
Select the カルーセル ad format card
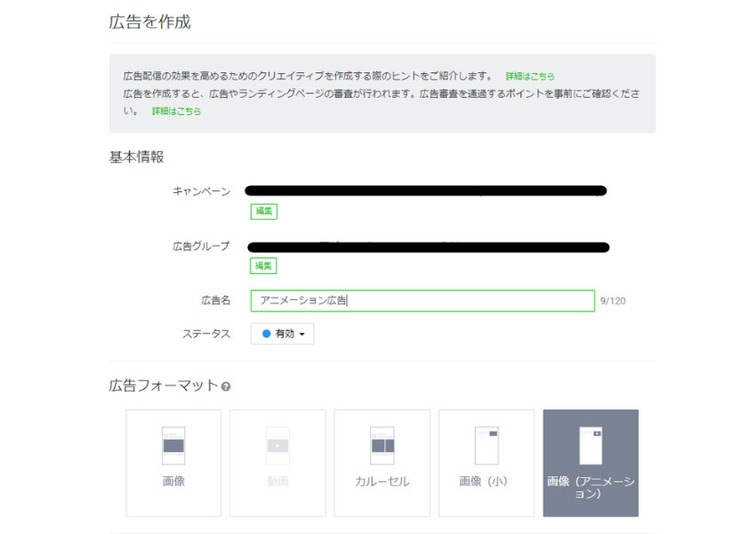382,463
